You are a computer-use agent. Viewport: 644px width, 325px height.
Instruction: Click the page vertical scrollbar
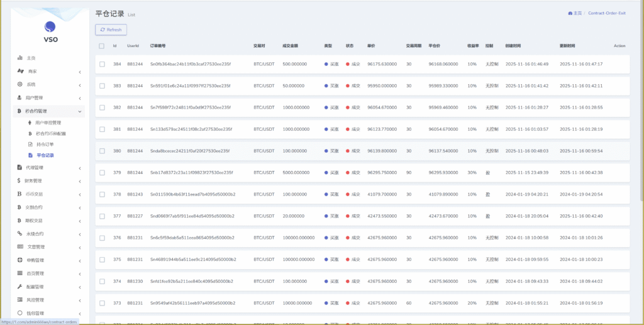coord(641,126)
